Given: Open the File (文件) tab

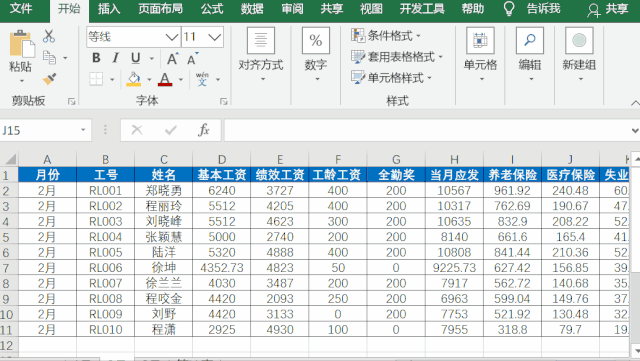Looking at the screenshot, I should point(21,9).
